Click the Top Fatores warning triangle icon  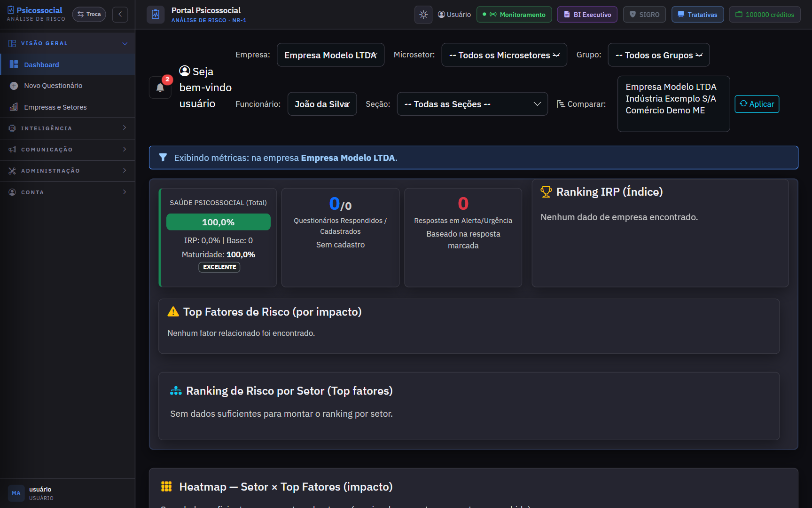click(173, 312)
